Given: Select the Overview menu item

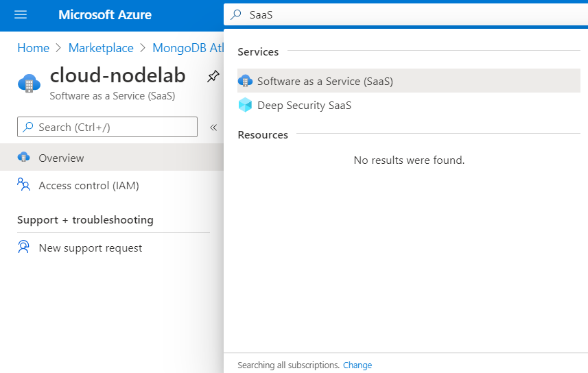Looking at the screenshot, I should point(112,158).
